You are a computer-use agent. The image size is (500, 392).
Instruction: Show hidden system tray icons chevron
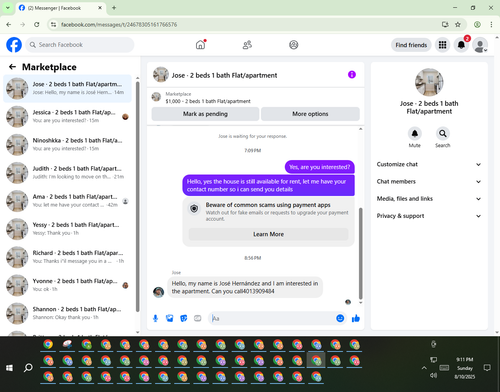pyautogui.click(x=424, y=368)
